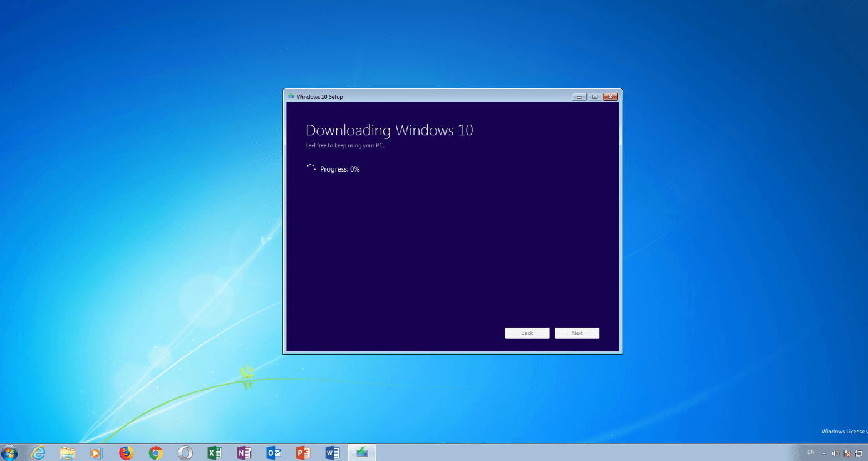The width and height of the screenshot is (868, 461).
Task: Open Microsoft OneNote from the taskbar
Action: tap(244, 452)
